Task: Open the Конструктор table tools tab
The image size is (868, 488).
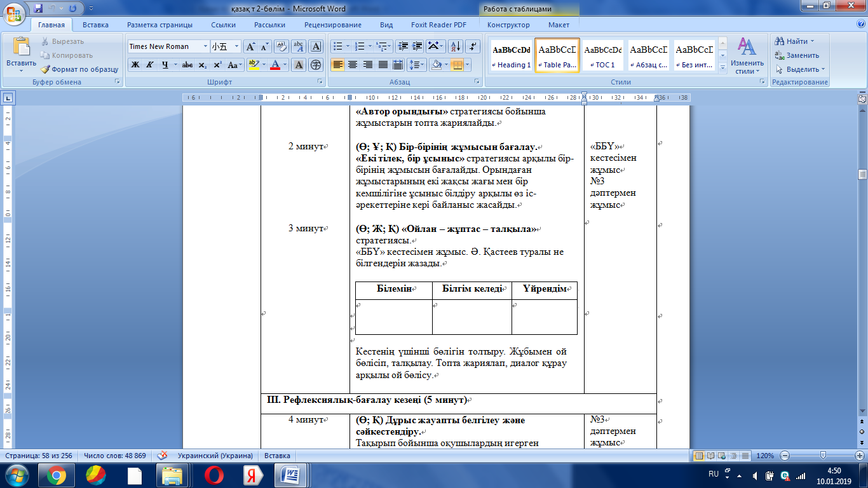Action: [x=508, y=25]
